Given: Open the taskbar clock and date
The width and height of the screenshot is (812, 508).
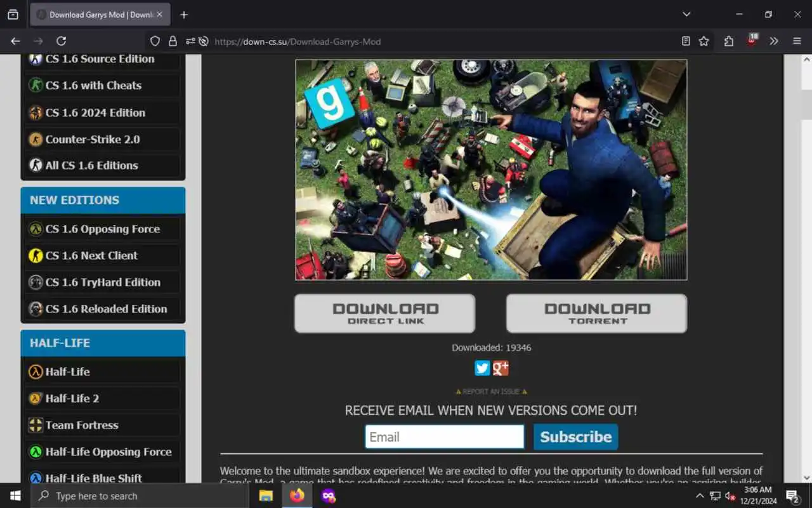Looking at the screenshot, I should coord(759,496).
